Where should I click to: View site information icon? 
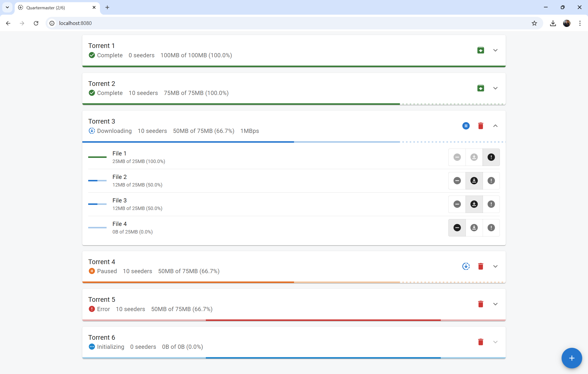tap(52, 23)
